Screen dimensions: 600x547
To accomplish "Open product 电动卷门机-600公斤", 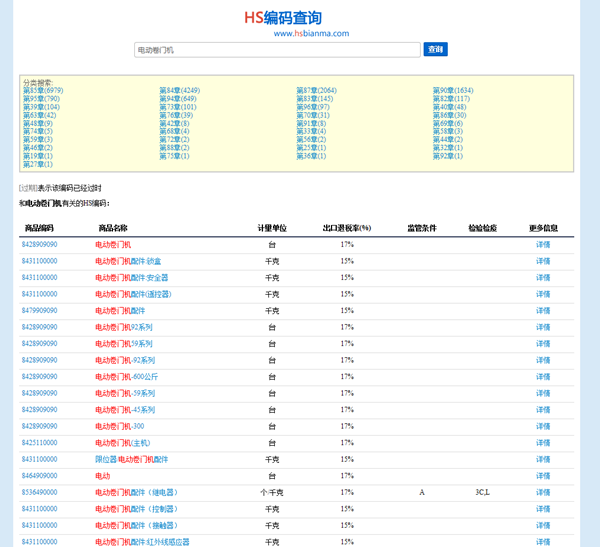I will 126,377.
